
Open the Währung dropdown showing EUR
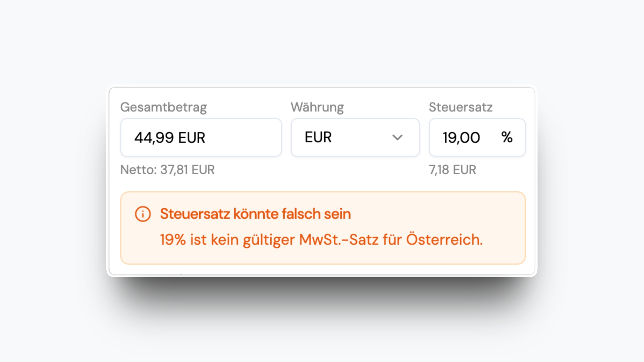click(355, 137)
